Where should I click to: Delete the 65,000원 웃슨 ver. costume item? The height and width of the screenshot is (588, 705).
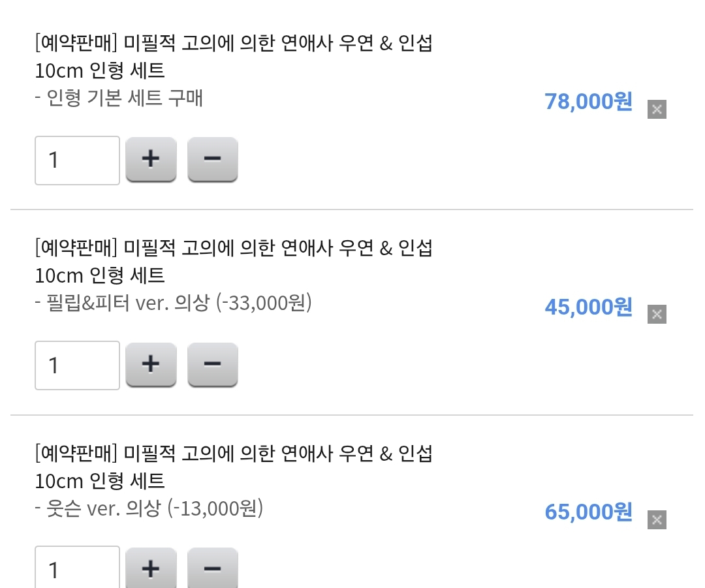click(657, 520)
